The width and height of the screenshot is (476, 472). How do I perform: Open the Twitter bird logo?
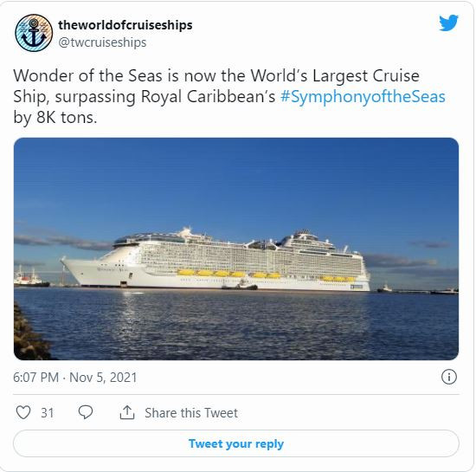448,23
